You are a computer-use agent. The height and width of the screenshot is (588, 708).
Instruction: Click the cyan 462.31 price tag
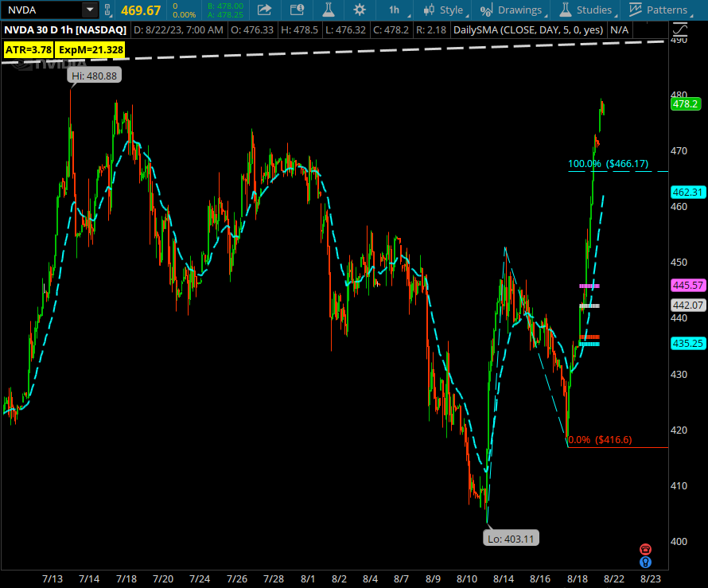click(x=687, y=193)
